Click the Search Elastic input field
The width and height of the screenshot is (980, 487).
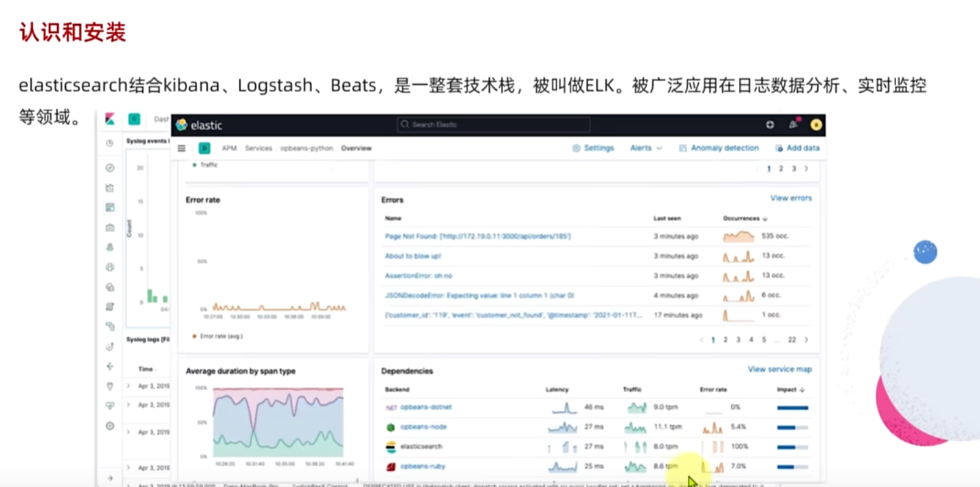[x=493, y=125]
